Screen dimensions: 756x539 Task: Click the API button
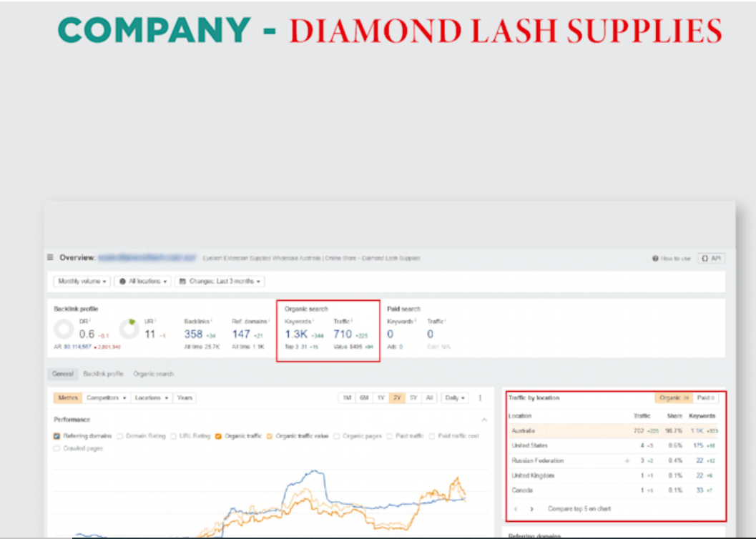pos(711,259)
